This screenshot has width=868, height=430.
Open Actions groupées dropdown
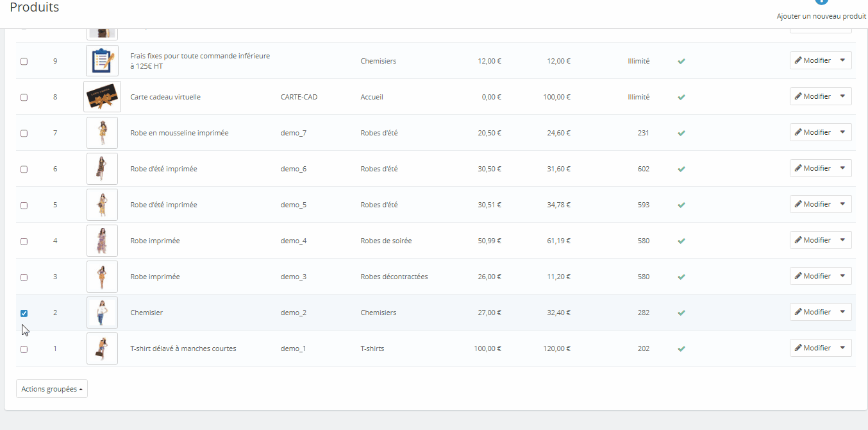52,389
